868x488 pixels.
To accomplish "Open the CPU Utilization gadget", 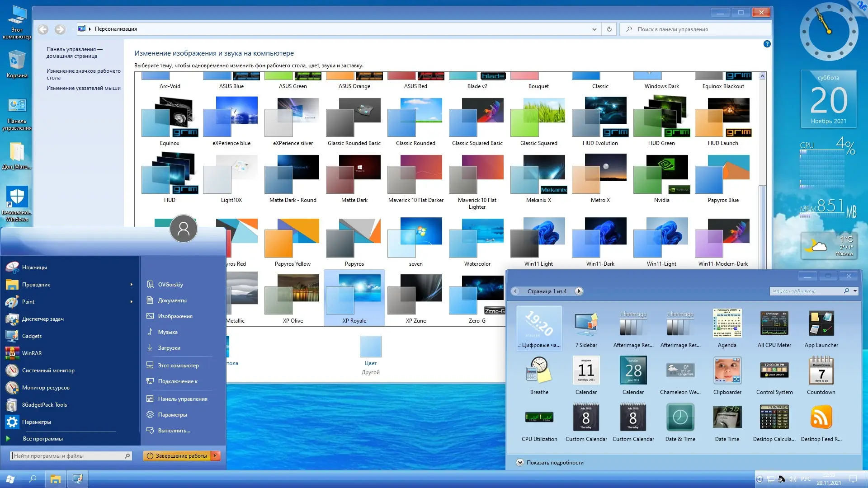I will click(x=539, y=418).
